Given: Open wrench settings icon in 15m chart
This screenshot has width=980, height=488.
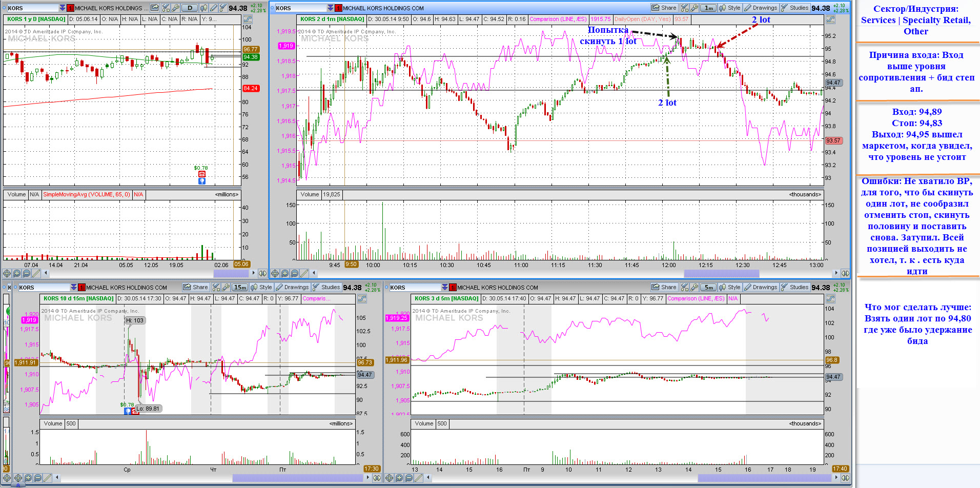Looking at the screenshot, I should coord(226,287).
